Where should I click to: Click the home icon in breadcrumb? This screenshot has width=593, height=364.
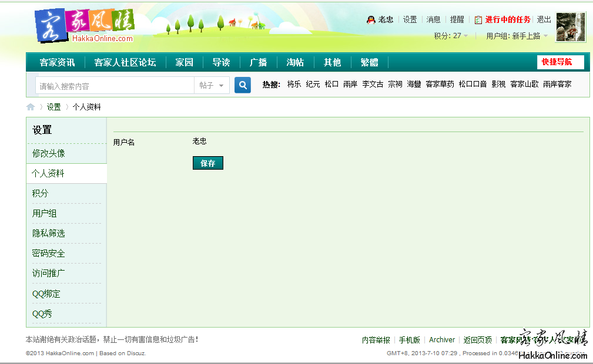(x=31, y=107)
